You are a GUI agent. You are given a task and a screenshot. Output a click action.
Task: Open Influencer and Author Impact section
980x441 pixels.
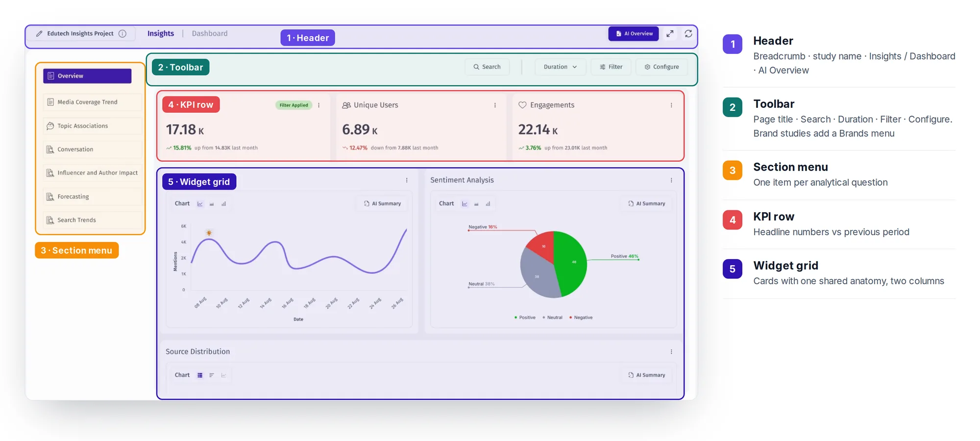[93, 173]
